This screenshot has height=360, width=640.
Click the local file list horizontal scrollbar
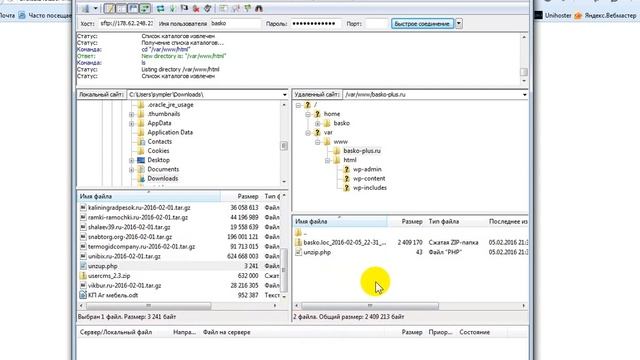pos(149,306)
